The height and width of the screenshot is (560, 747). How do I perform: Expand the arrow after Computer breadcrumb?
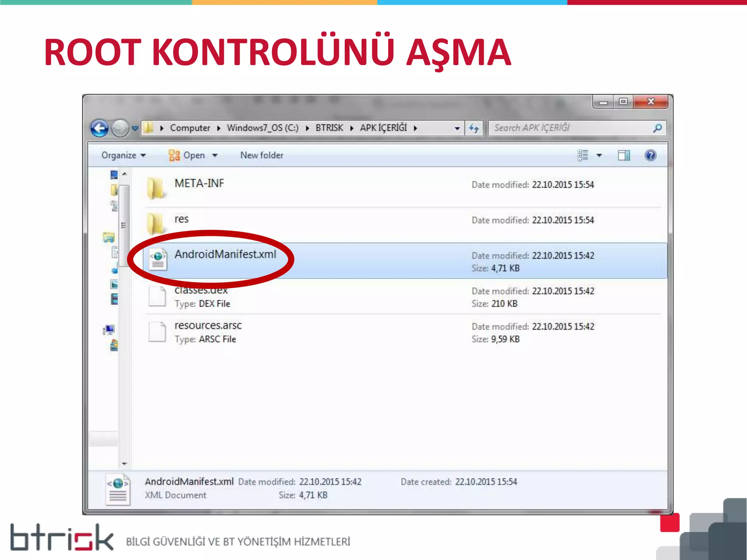pos(219,128)
